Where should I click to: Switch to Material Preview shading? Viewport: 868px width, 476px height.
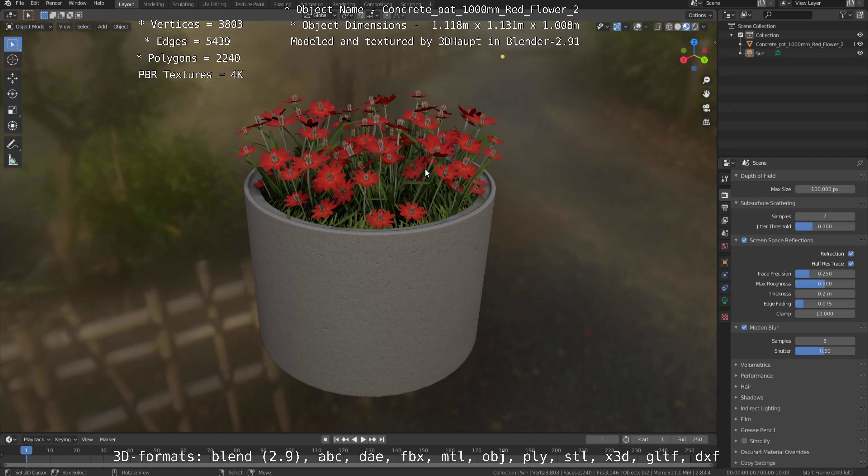click(x=687, y=27)
